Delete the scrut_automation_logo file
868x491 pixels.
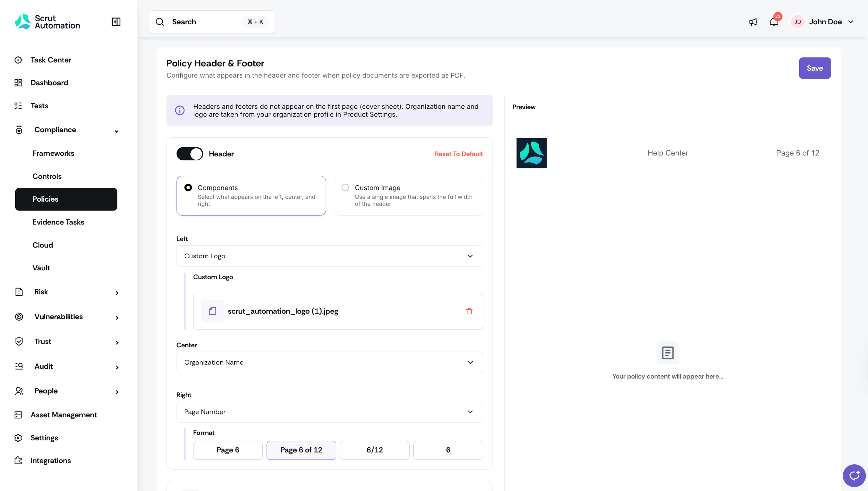(x=469, y=311)
